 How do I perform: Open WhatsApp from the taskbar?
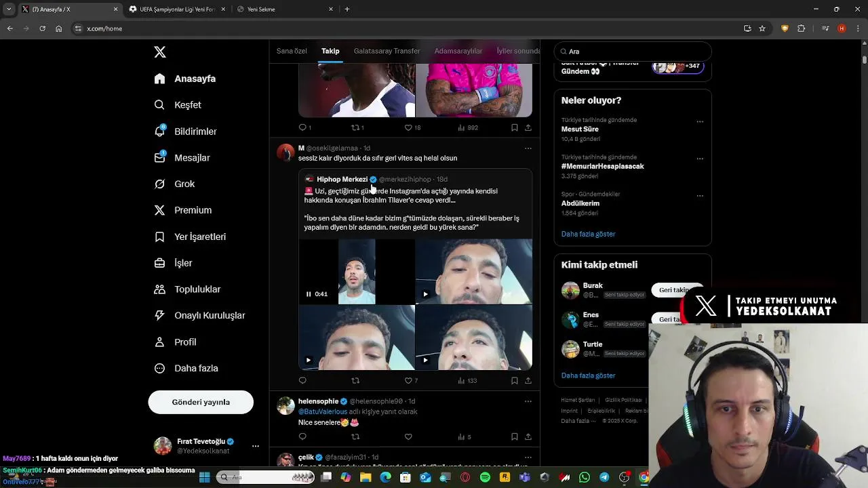tap(585, 478)
